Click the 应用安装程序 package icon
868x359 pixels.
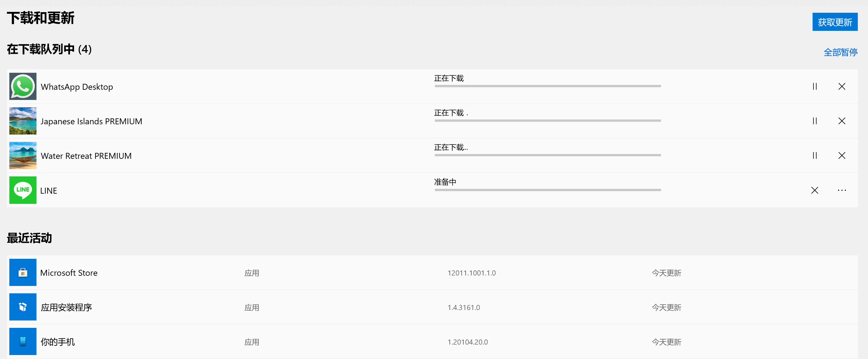point(23,307)
